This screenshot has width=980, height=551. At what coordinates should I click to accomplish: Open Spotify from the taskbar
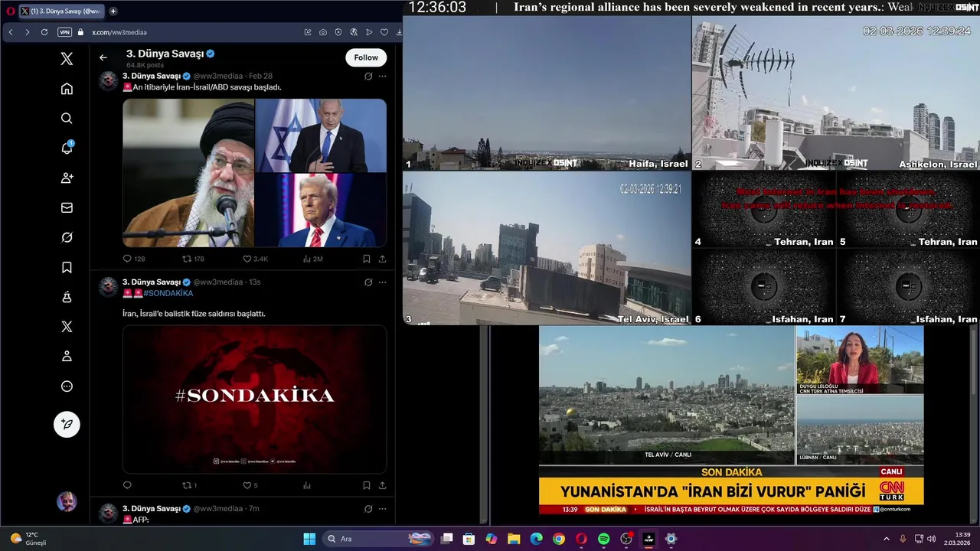pyautogui.click(x=603, y=539)
